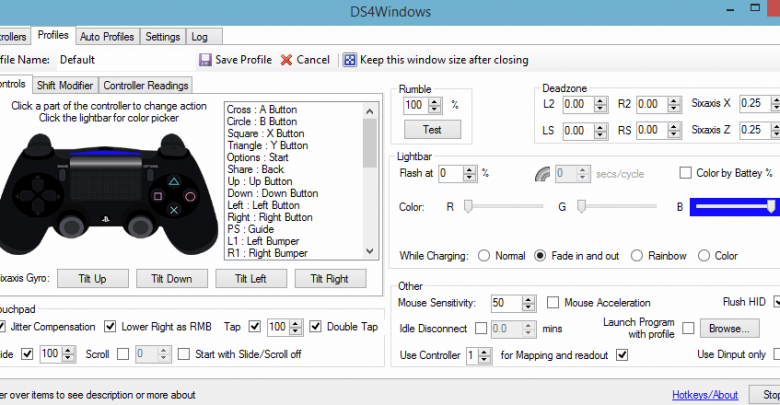780x405 pixels.
Task: Check Start with Slide/Scroll off
Action: tap(184, 354)
